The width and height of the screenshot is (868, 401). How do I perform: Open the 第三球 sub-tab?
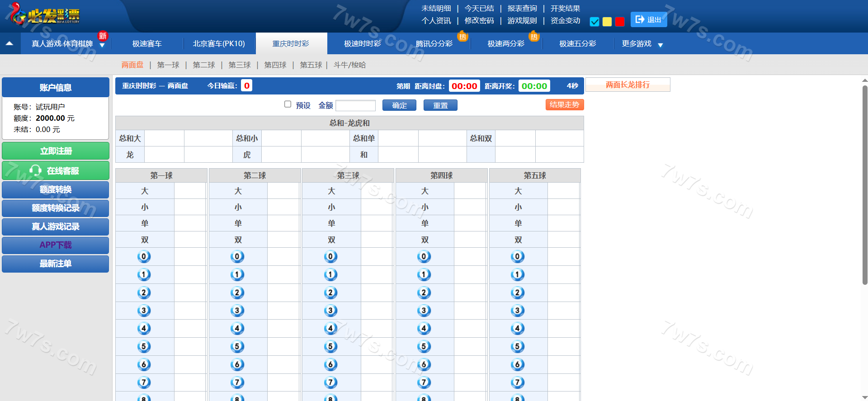[x=239, y=65]
